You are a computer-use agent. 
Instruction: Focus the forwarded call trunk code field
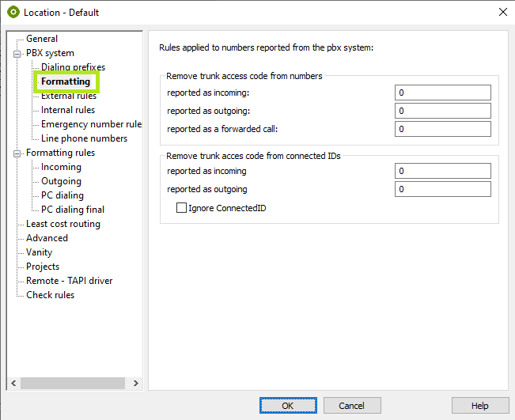coord(442,129)
